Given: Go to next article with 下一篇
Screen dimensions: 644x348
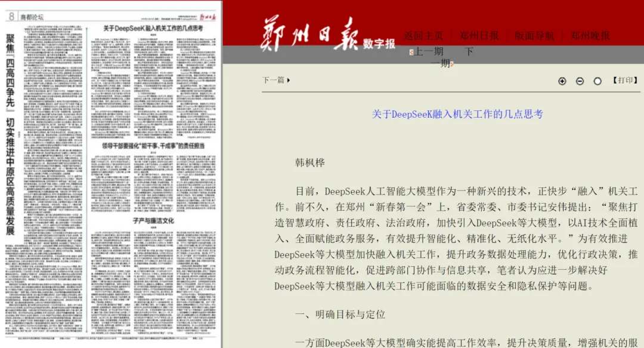Looking at the screenshot, I should [x=276, y=80].
